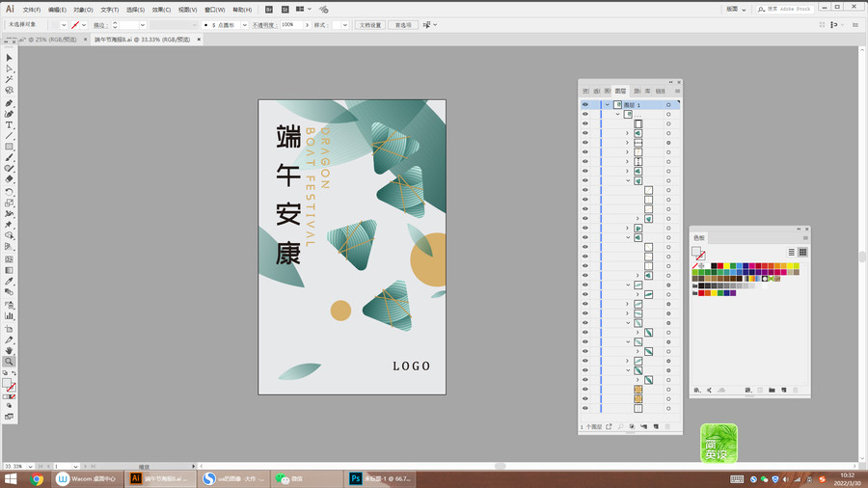Collapse 图层 1 layer tree

608,104
